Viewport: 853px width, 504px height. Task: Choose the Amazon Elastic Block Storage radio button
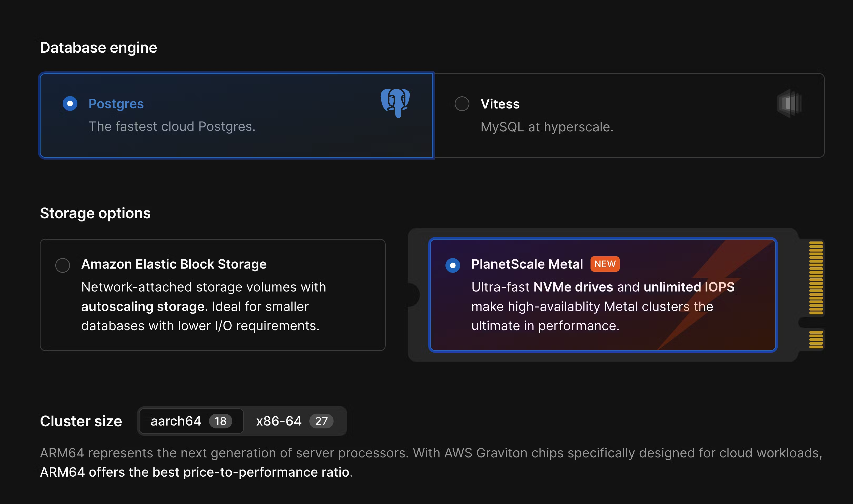coord(62,265)
